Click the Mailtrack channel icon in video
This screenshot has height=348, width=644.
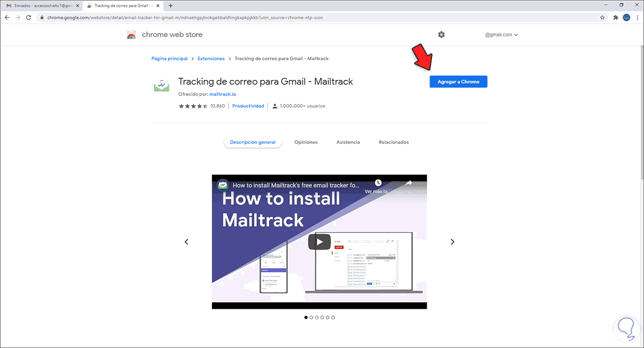(x=222, y=185)
